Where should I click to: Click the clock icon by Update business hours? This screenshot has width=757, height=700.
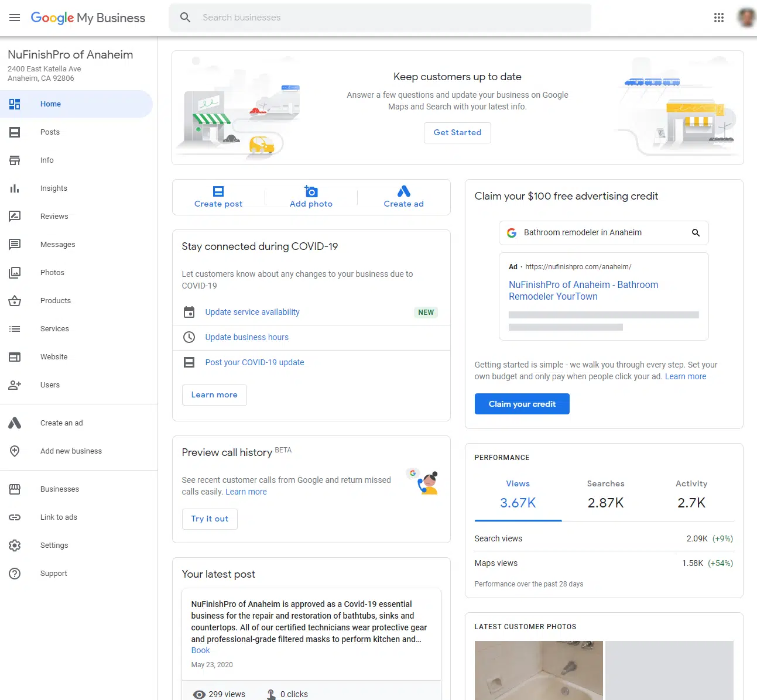[189, 337]
